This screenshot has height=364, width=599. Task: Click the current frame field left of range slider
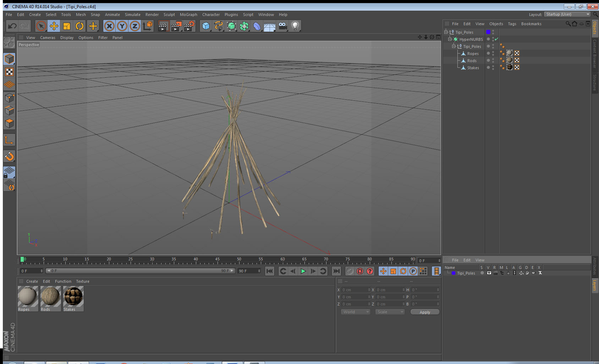pos(31,271)
